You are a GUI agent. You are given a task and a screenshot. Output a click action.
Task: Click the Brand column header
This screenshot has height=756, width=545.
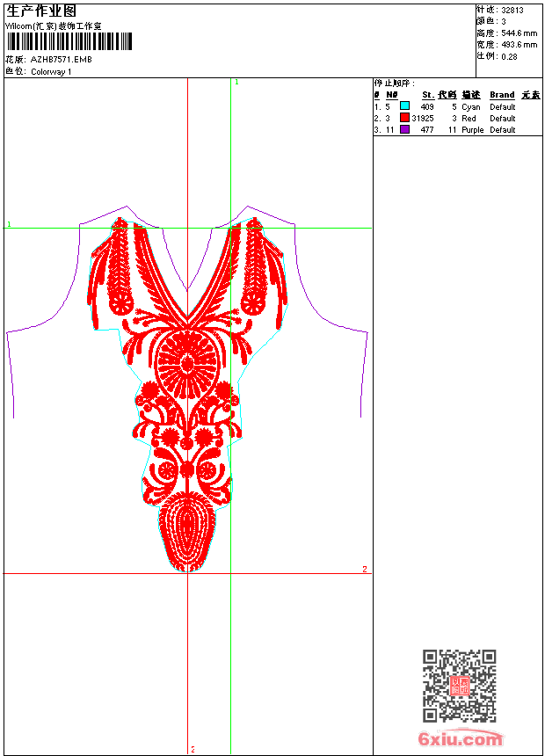[x=502, y=95]
